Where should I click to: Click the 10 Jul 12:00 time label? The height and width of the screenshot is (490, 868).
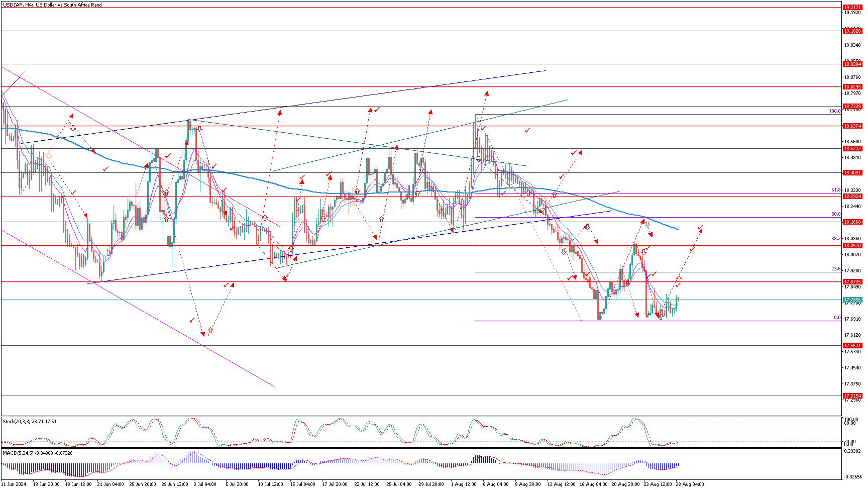(271, 484)
